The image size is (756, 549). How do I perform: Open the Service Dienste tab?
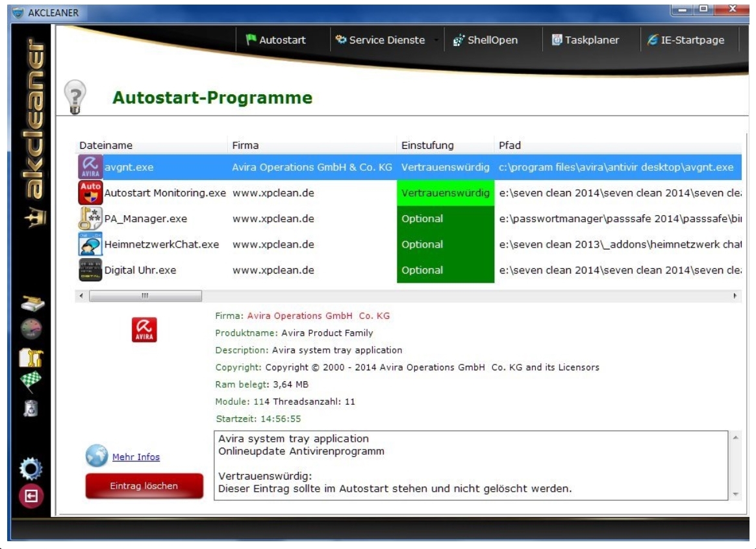point(381,40)
